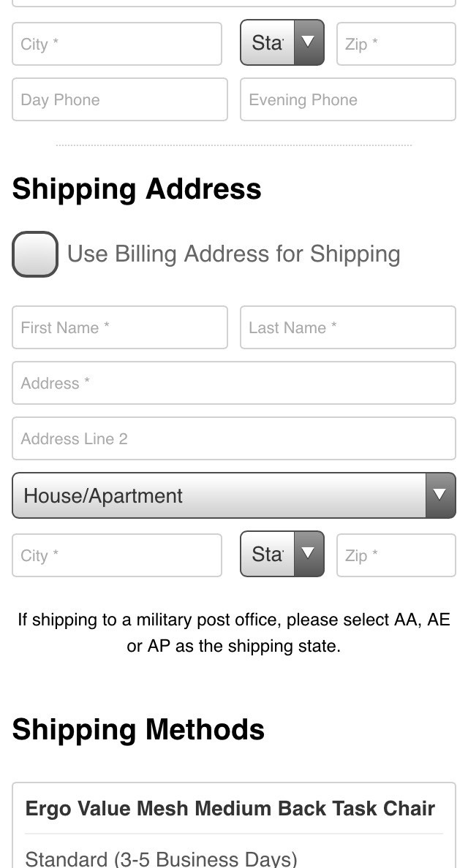Expand the State dropdown in Shipping Address

[x=282, y=555]
